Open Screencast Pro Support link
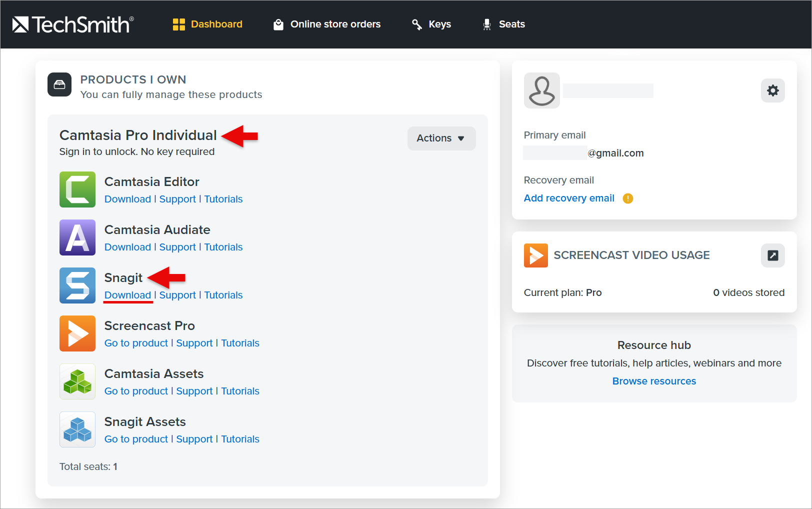The height and width of the screenshot is (509, 812). pyautogui.click(x=194, y=343)
